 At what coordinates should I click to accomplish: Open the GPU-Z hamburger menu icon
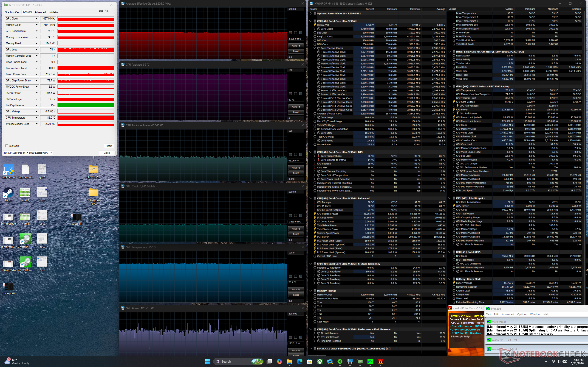(x=113, y=11)
